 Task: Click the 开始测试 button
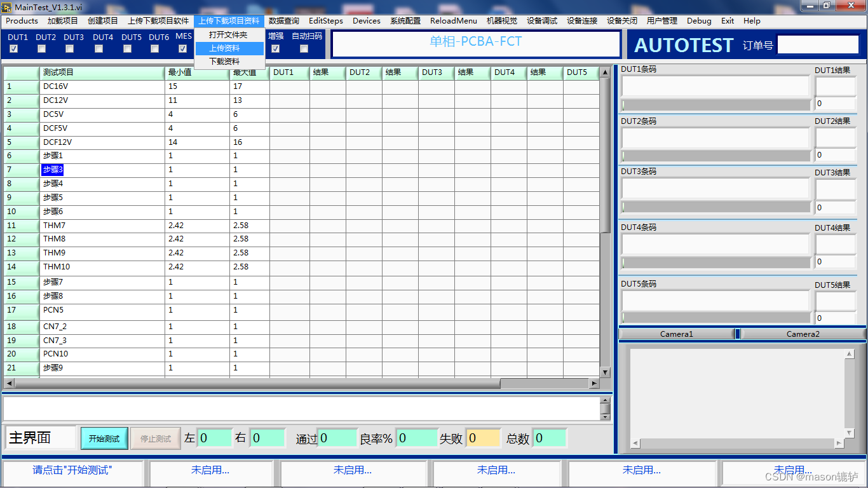(x=104, y=438)
